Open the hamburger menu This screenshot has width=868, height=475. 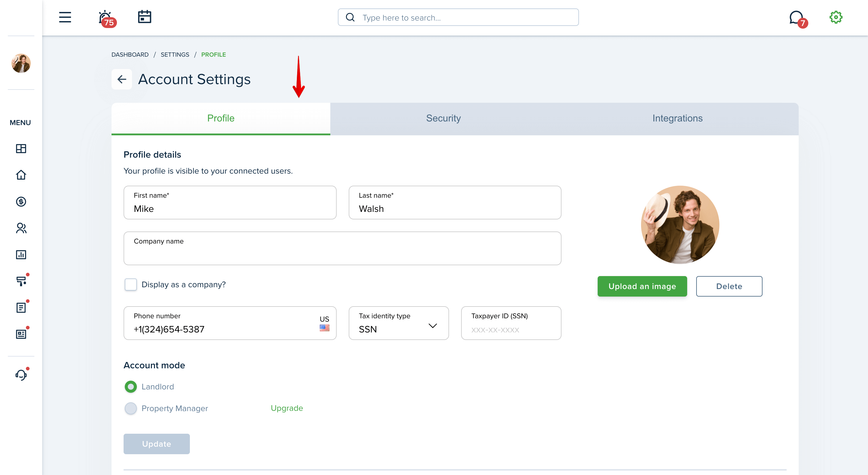65,17
